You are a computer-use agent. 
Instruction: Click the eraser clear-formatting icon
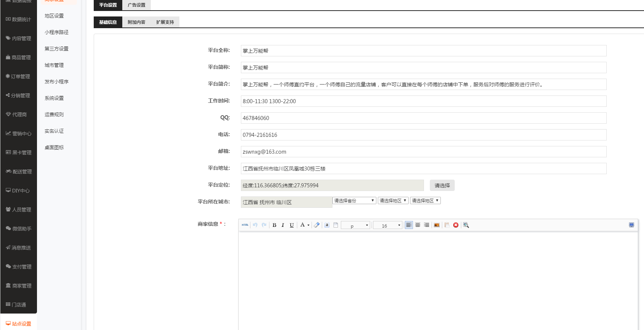(317, 225)
